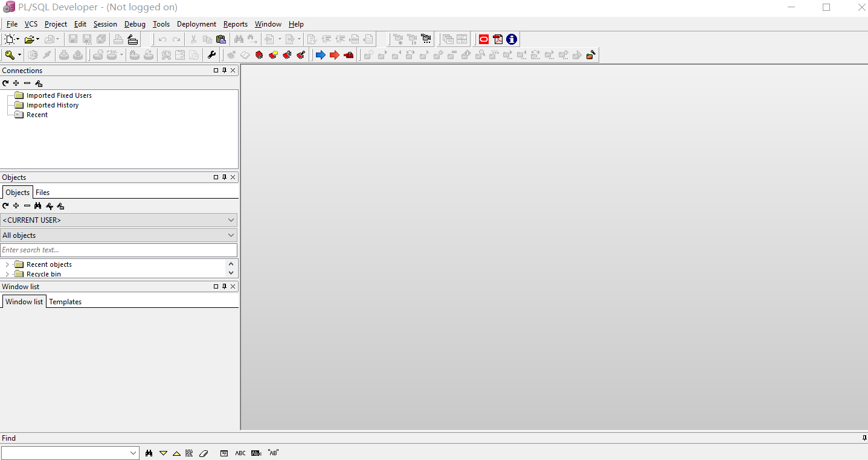This screenshot has height=460, width=868.
Task: Click yellow up triangle in Find bar
Action: coord(176,453)
